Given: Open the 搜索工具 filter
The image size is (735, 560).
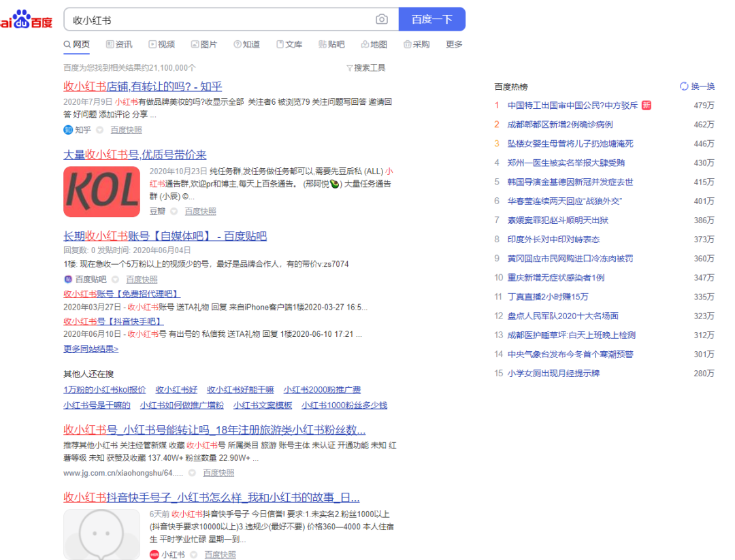Looking at the screenshot, I should pyautogui.click(x=366, y=67).
